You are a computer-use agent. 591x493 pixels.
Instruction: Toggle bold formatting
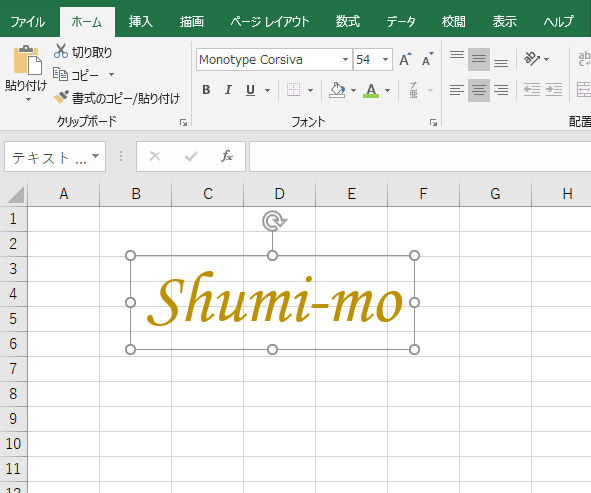click(206, 90)
